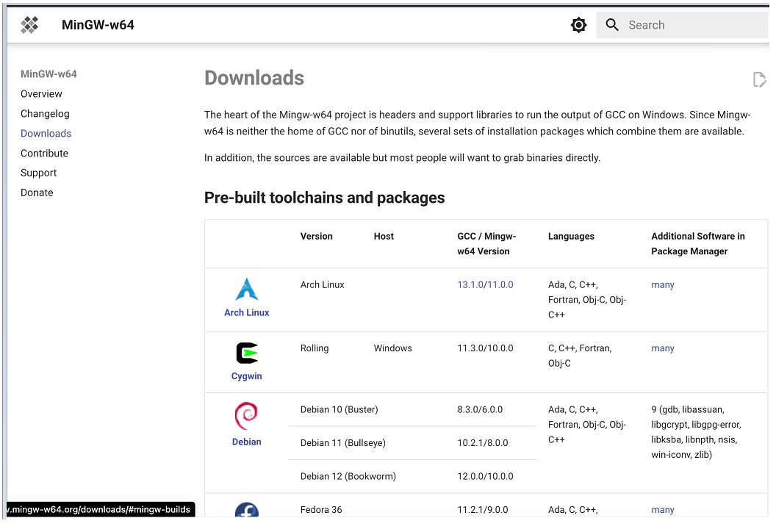Click the 'Version' column header
The height and width of the screenshot is (532, 776).
coord(316,236)
